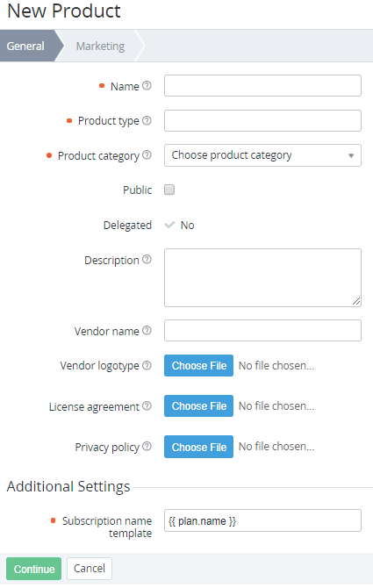Click the License agreement help icon

(x=147, y=405)
